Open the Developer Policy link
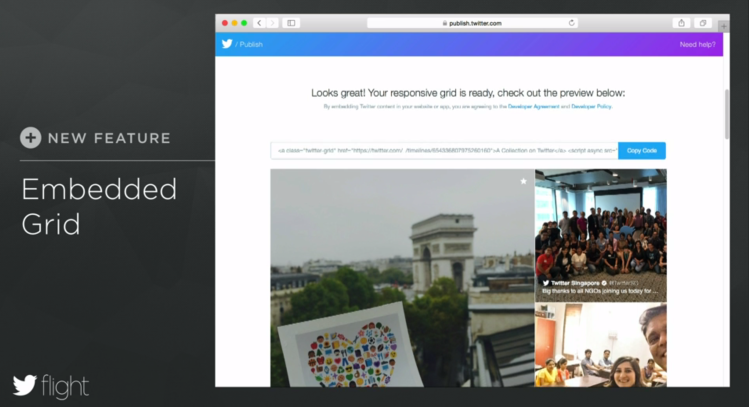The image size is (749, 407). pyautogui.click(x=591, y=107)
